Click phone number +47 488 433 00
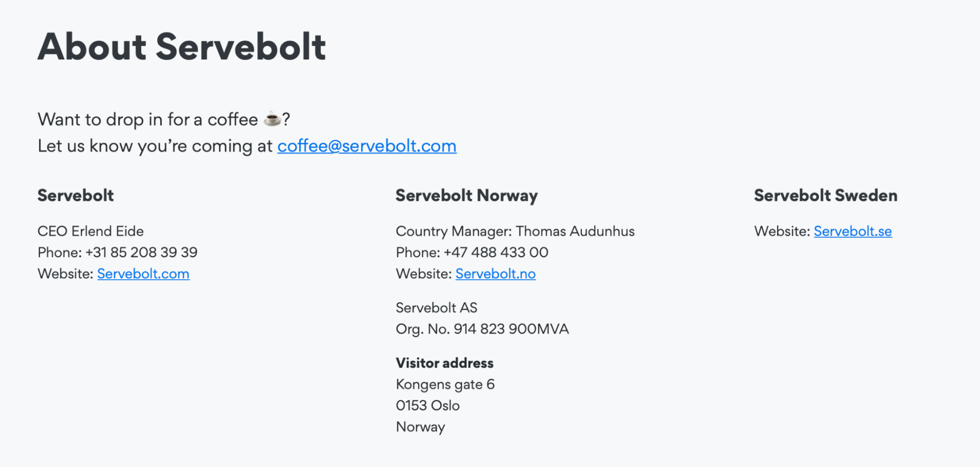Viewport: 980px width, 467px height. tap(496, 252)
